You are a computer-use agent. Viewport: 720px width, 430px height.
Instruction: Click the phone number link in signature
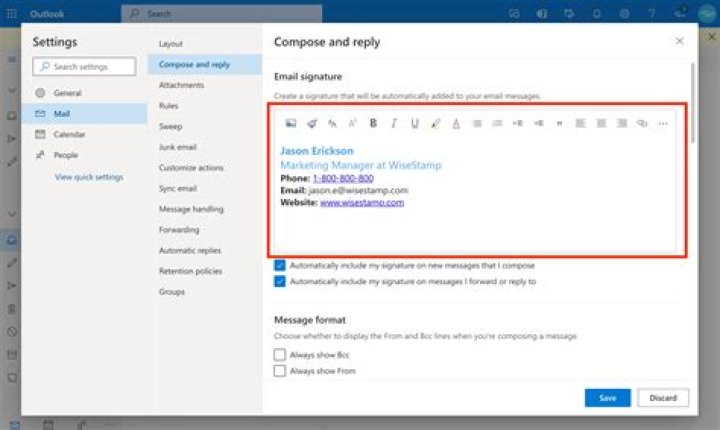point(343,178)
